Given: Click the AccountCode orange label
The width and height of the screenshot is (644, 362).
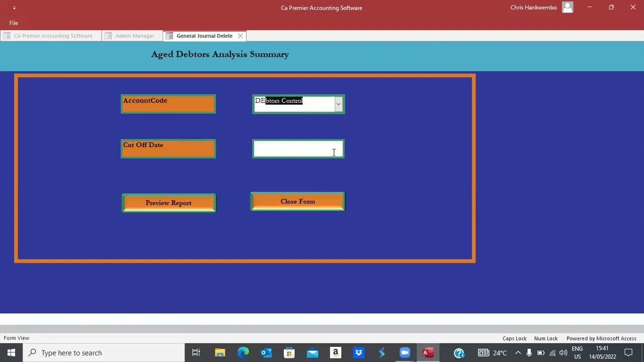Looking at the screenshot, I should 168,104.
